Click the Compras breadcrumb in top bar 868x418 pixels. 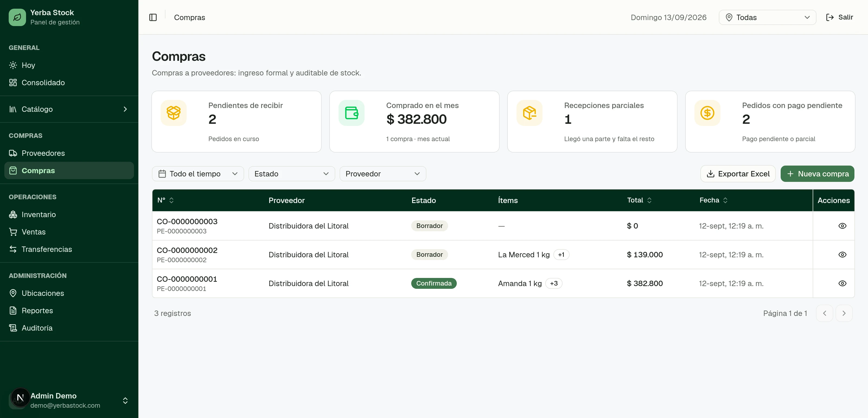[189, 17]
